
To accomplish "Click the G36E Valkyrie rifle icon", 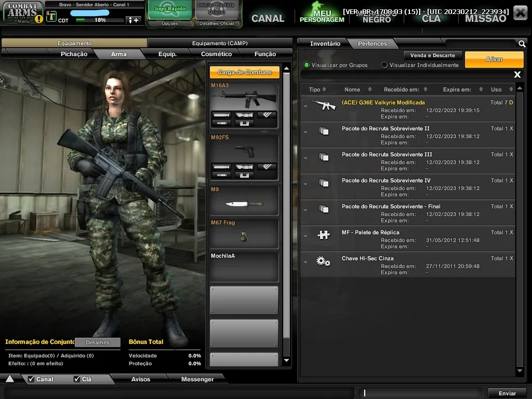I will 324,105.
